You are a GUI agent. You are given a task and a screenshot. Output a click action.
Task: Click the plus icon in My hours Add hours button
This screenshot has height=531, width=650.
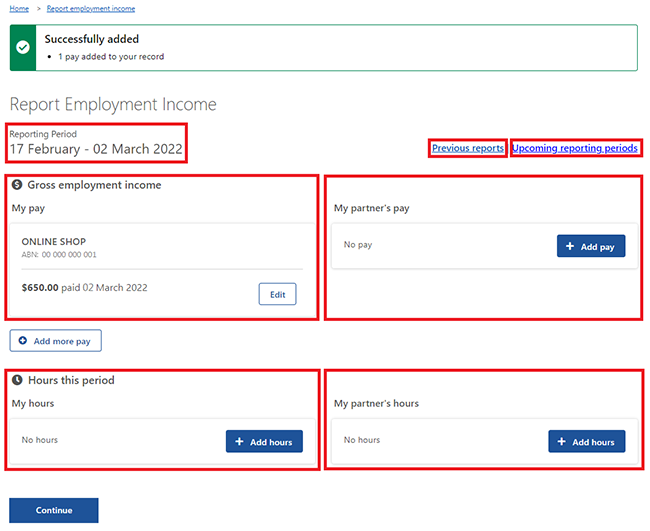tap(239, 442)
